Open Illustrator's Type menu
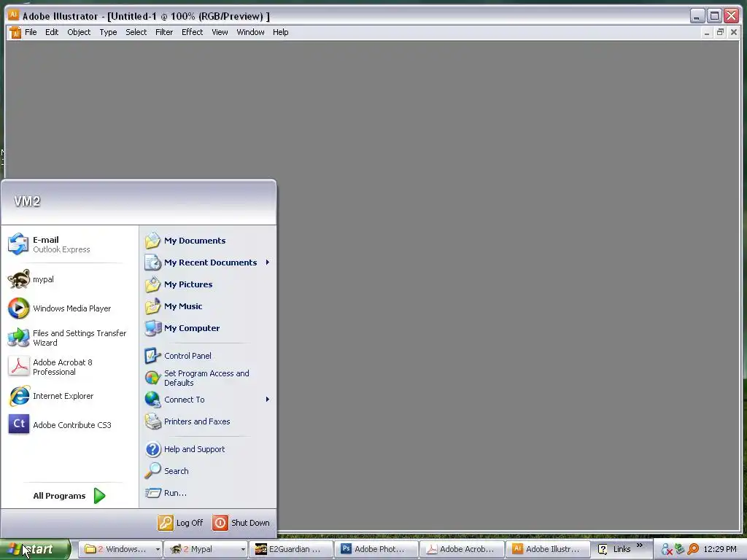Viewport: 747px width, 560px height. (x=108, y=32)
